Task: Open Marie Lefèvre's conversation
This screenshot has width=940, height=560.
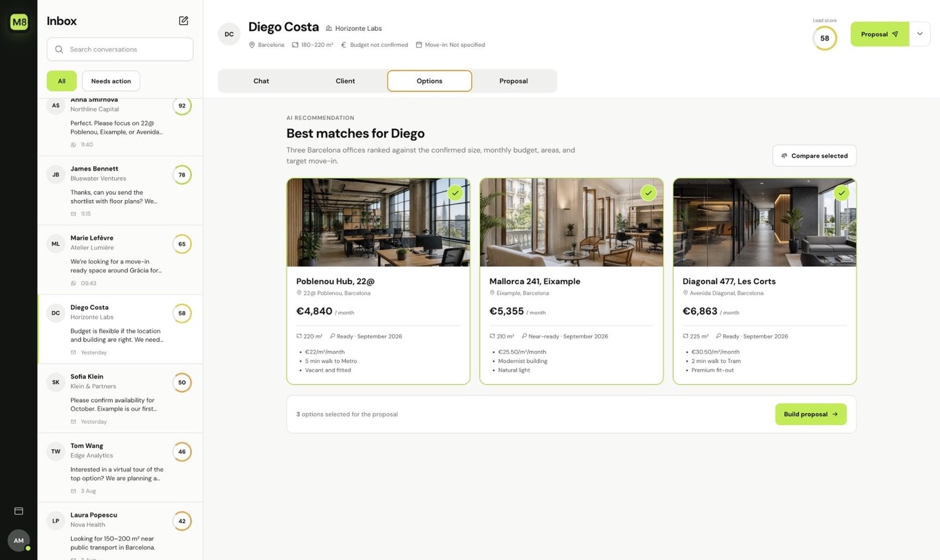Action: click(x=120, y=260)
